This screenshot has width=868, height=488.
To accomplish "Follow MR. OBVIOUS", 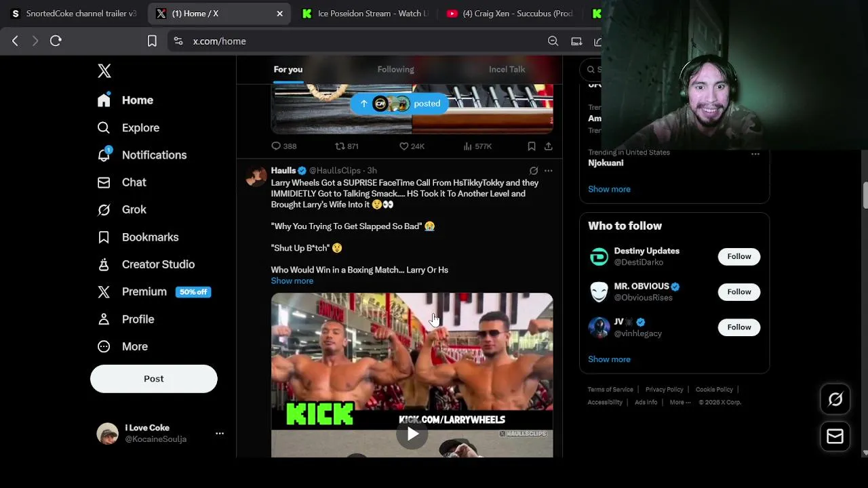I will (739, 291).
